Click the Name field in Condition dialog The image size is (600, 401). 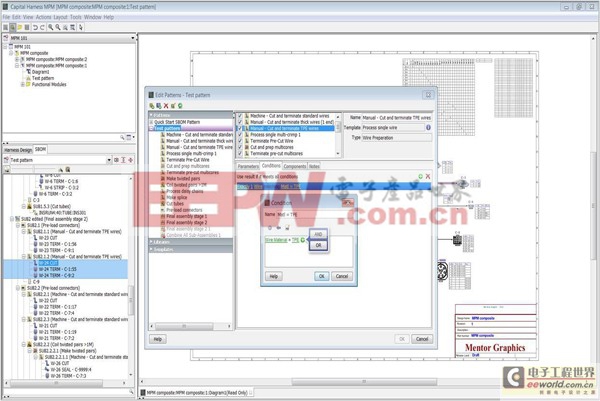[315, 214]
